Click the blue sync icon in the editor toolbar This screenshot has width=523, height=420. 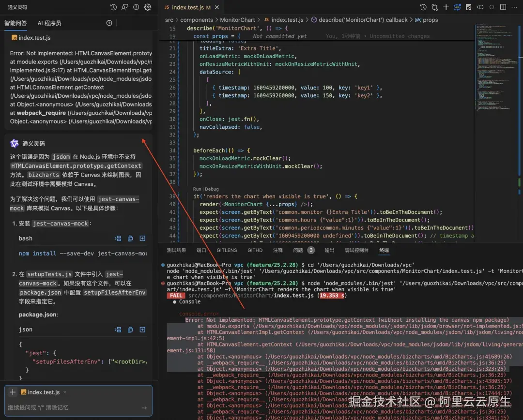457,7
